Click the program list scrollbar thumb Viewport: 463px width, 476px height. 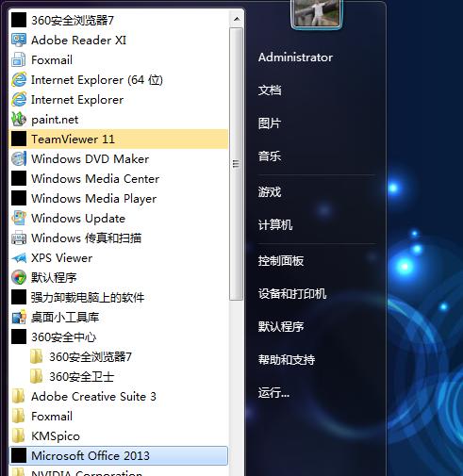tap(237, 164)
